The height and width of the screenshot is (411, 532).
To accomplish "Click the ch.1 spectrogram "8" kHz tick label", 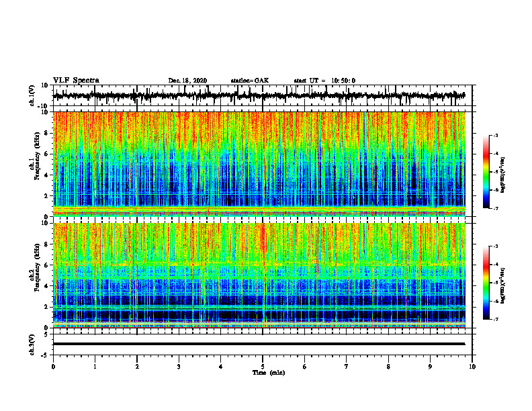I will [46, 133].
